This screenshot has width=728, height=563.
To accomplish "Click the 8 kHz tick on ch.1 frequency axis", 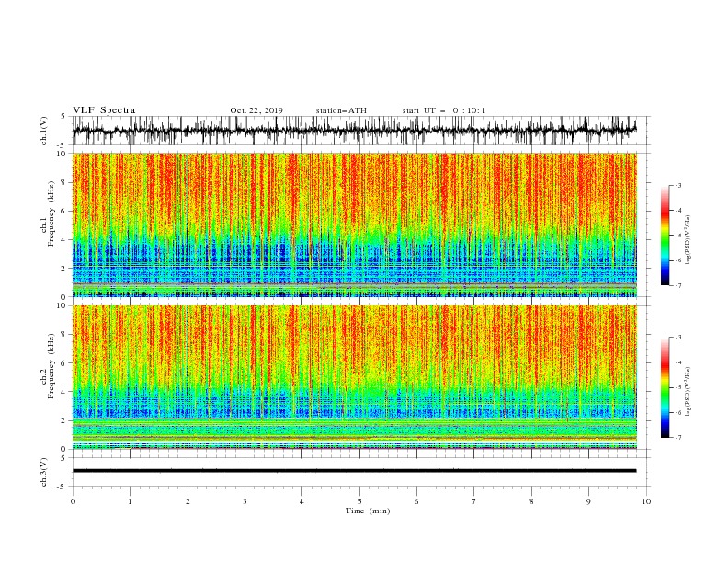I will pyautogui.click(x=63, y=182).
